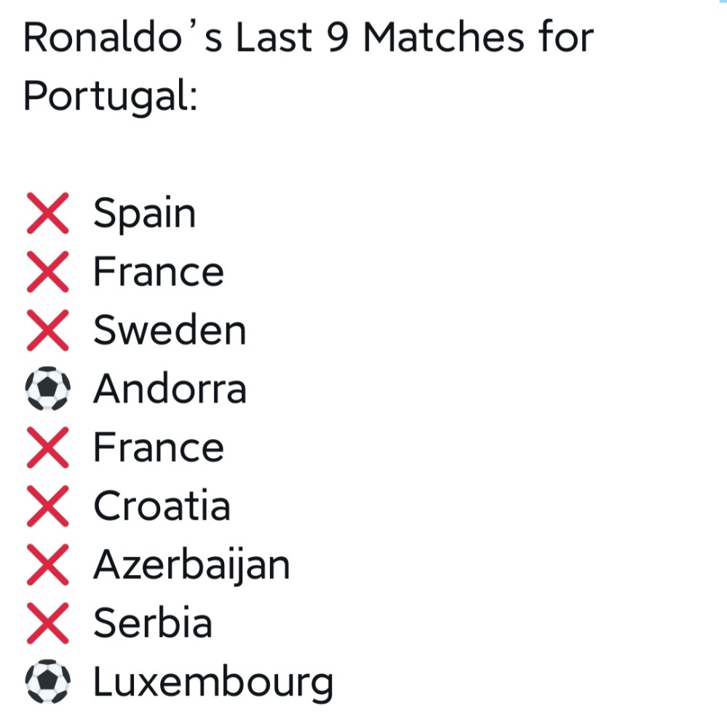Click the soccer ball beside Andorra
Screen dimensions: 727x728
[47, 389]
